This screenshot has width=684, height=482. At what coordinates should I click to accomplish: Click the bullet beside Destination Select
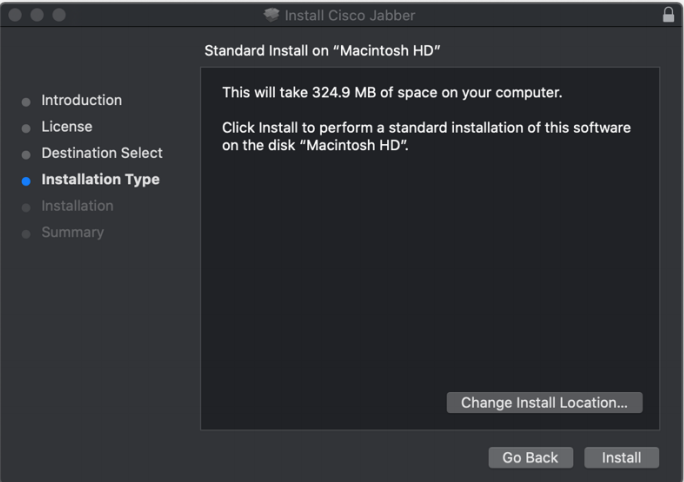pyautogui.click(x=26, y=155)
